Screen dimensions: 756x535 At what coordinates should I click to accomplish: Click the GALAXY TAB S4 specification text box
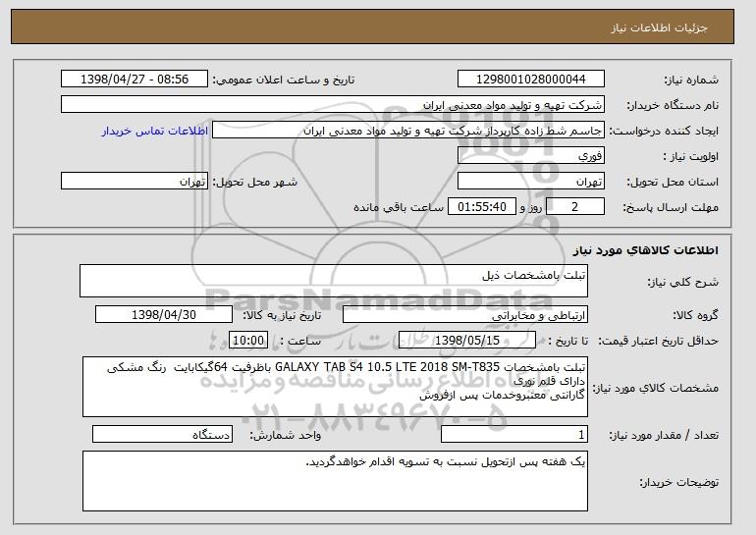coord(335,387)
